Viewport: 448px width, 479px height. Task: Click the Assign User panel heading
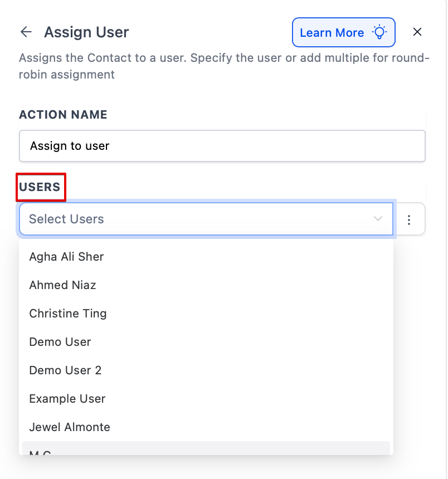click(86, 32)
